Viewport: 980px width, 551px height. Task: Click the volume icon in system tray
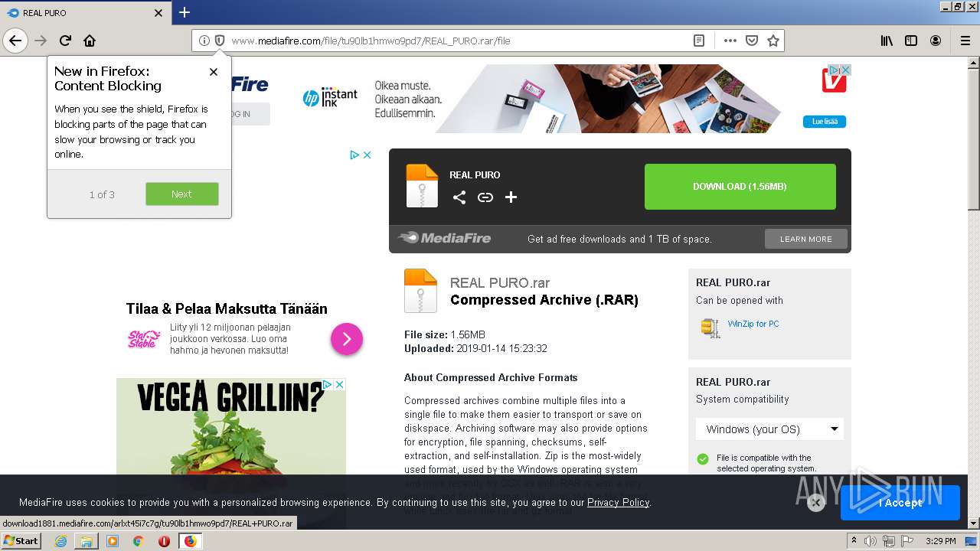tap(871, 541)
